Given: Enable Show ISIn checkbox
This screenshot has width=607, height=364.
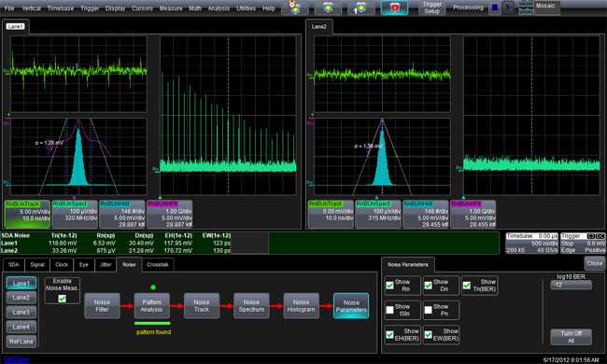Looking at the screenshot, I should (389, 310).
